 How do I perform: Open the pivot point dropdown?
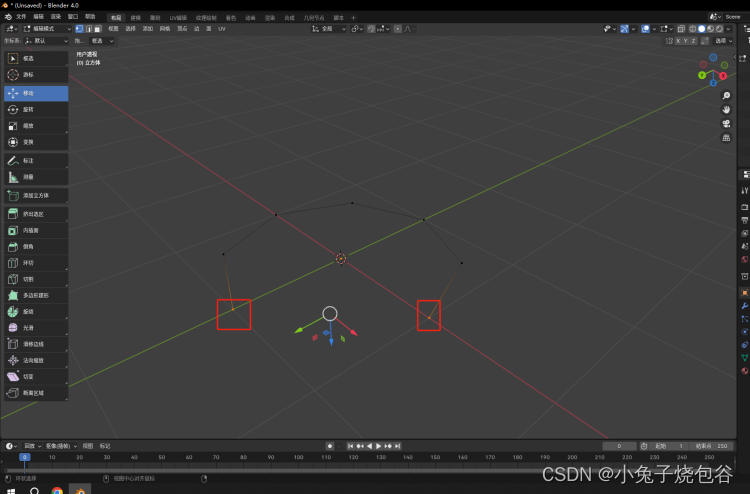[x=357, y=29]
